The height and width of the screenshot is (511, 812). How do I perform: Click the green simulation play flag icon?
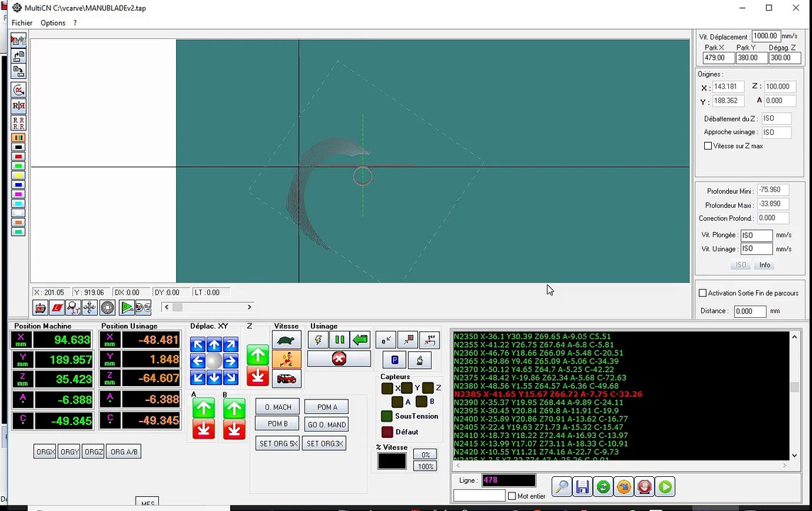[127, 307]
